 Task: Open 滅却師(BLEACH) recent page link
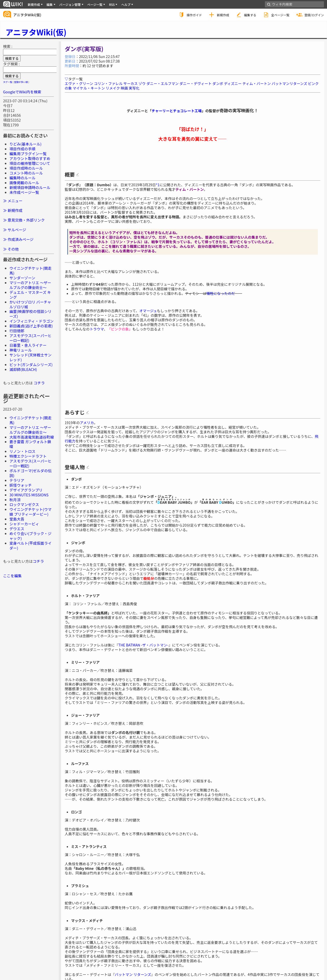pos(23,369)
